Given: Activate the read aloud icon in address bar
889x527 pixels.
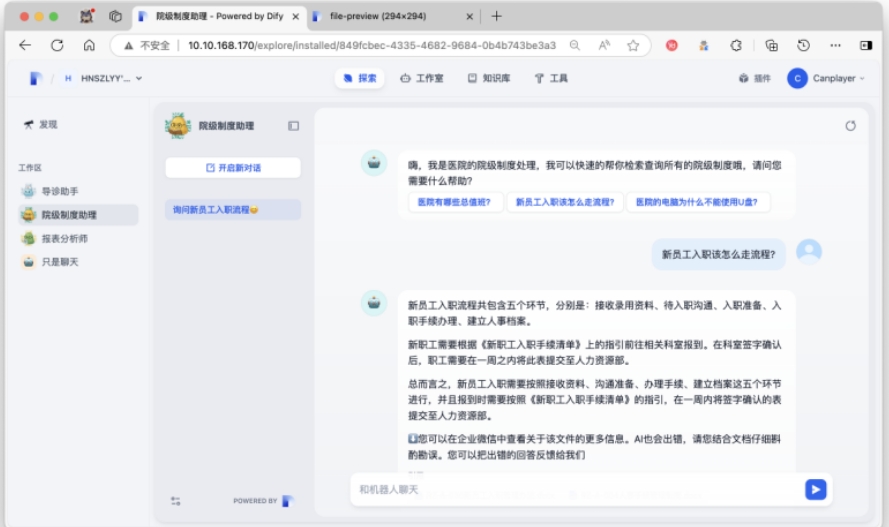Looking at the screenshot, I should tap(604, 45).
